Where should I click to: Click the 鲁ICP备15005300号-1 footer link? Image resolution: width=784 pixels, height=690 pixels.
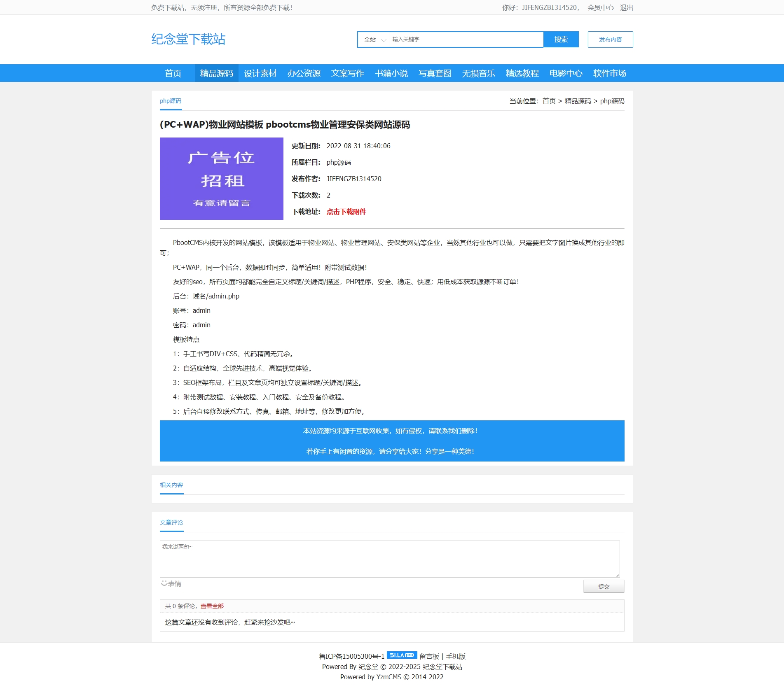351,656
